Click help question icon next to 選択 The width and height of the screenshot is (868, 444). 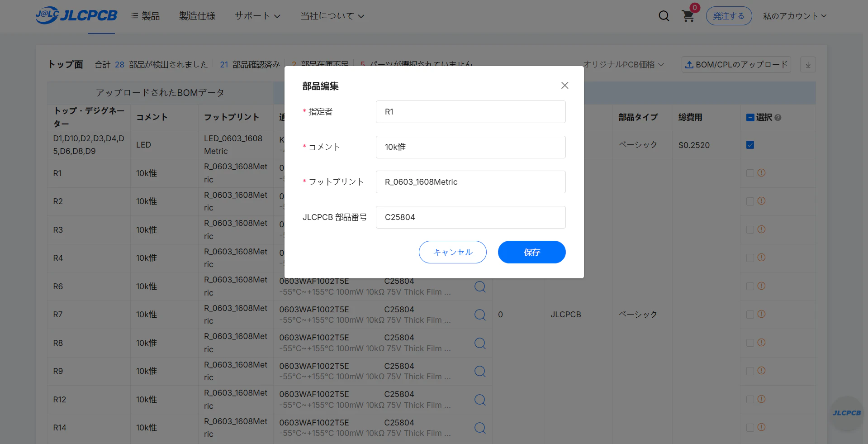tap(778, 118)
